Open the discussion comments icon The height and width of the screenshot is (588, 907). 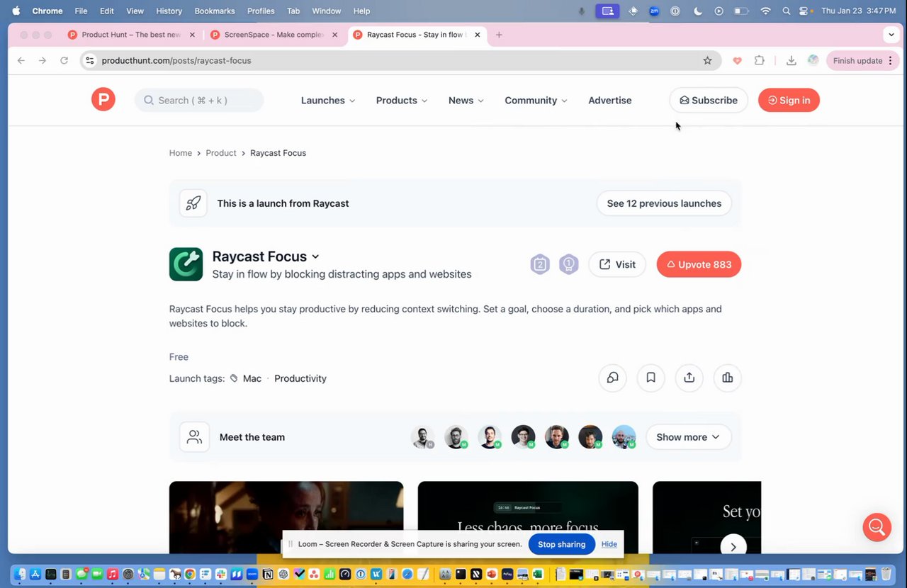(x=613, y=378)
